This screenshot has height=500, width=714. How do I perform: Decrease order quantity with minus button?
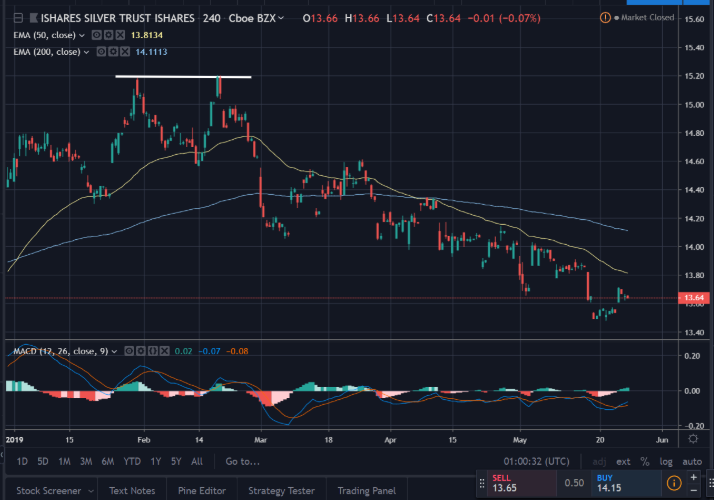click(694, 490)
